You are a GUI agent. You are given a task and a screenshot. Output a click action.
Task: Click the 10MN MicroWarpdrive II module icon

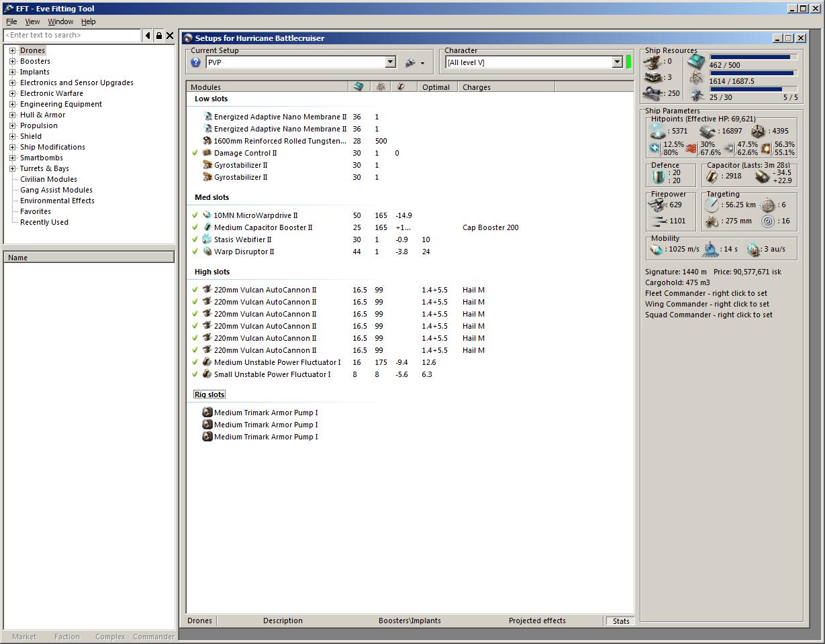207,215
